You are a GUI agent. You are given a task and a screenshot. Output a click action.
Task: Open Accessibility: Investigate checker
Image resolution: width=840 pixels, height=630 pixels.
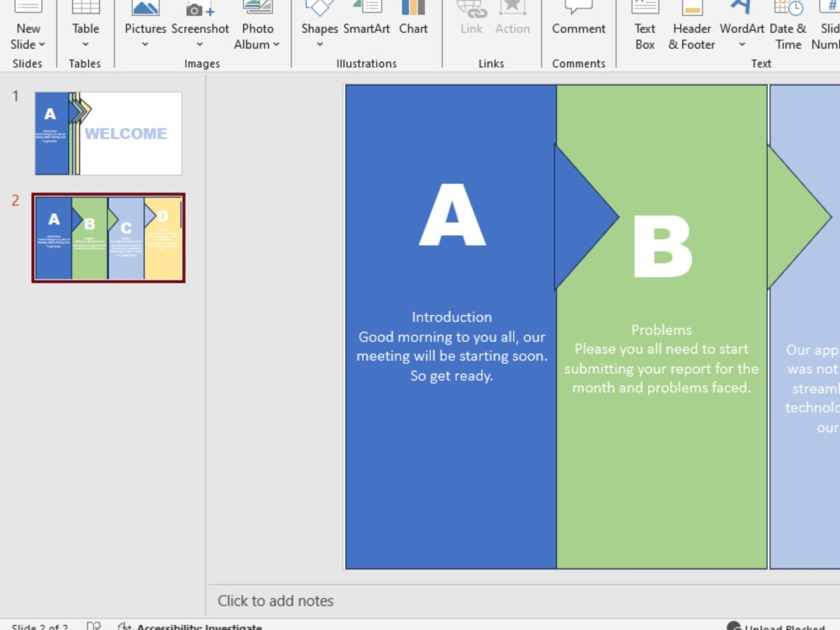click(x=190, y=627)
